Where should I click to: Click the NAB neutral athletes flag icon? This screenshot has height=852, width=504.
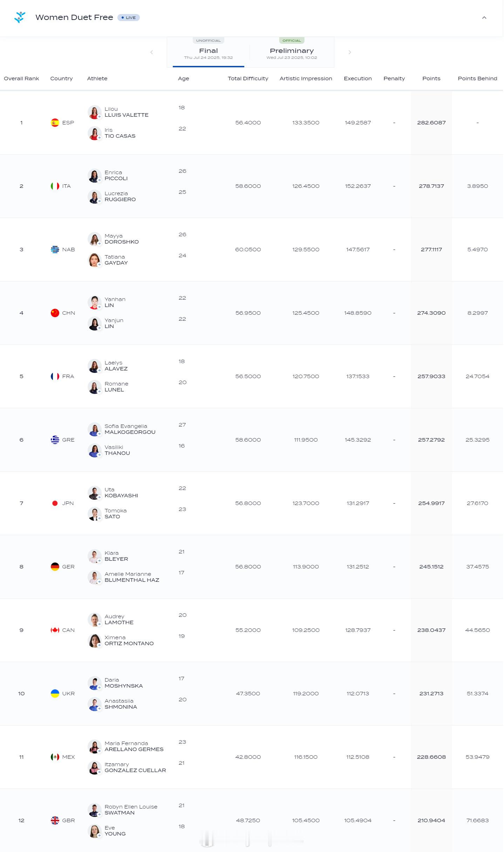(55, 250)
